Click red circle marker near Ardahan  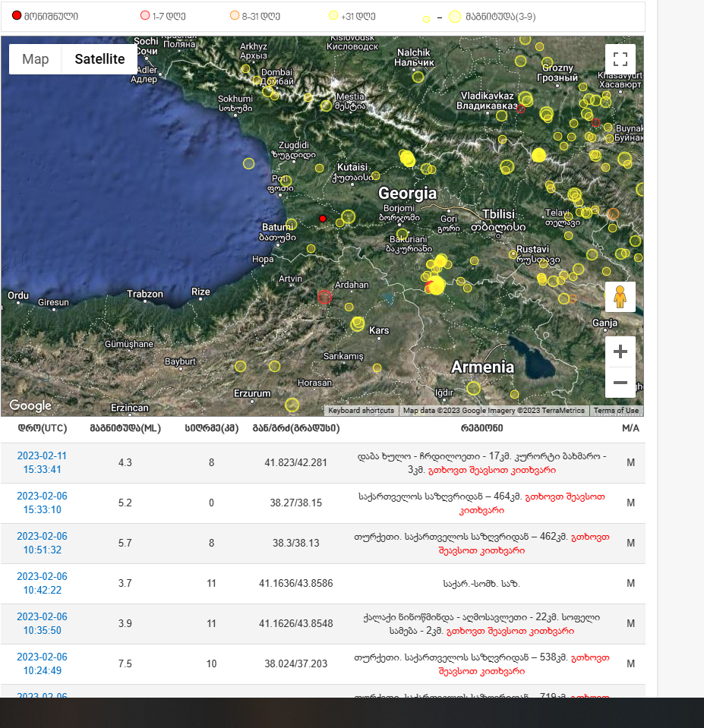(x=325, y=297)
